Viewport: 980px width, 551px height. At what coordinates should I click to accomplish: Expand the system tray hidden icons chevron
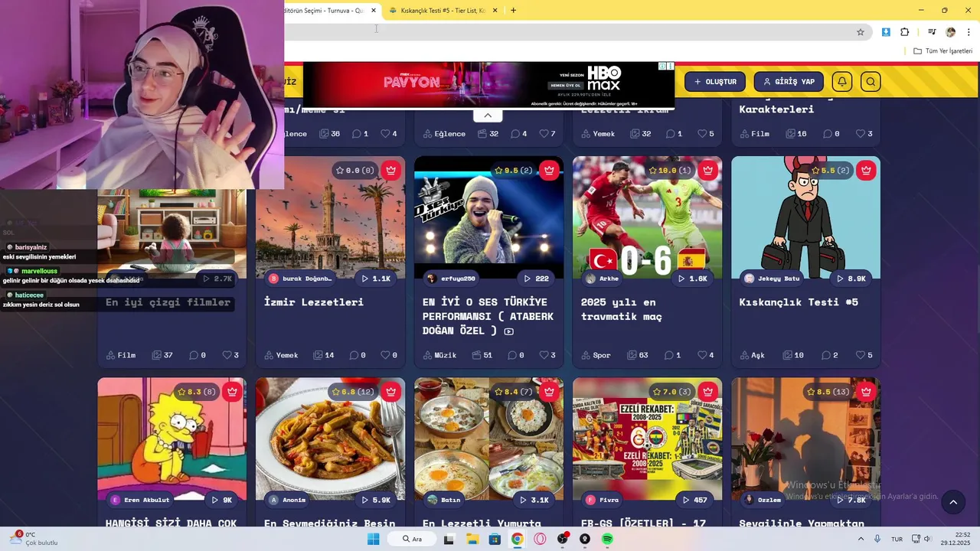pyautogui.click(x=861, y=540)
